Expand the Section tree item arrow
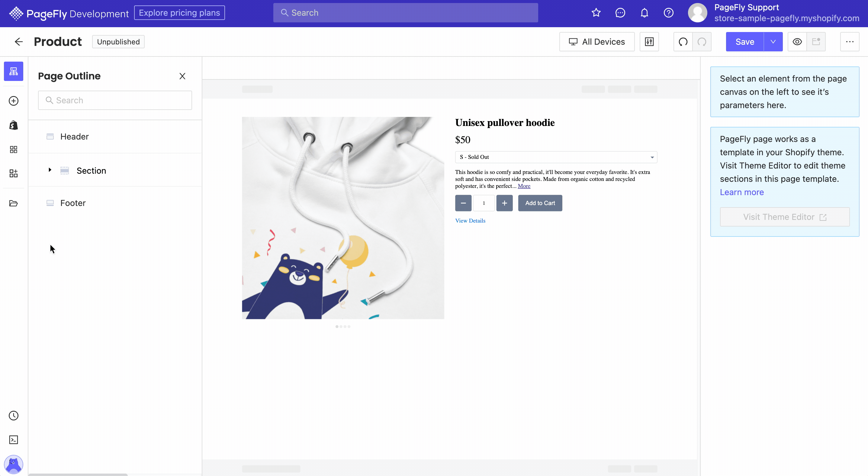This screenshot has width=868, height=476. 50,170
